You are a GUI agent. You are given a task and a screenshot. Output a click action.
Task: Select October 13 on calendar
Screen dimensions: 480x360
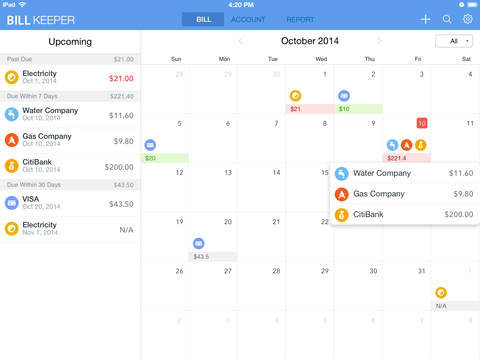pos(228,172)
